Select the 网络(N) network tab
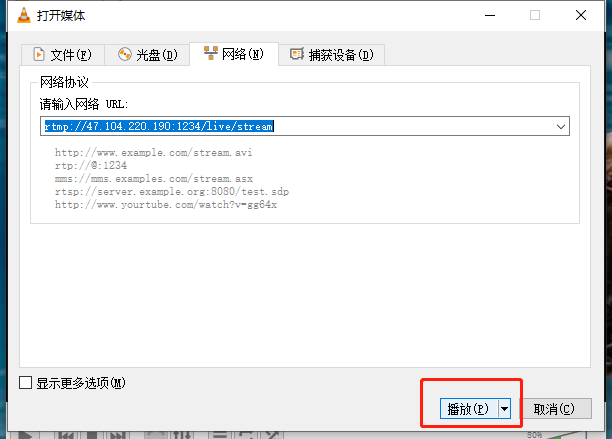The width and height of the screenshot is (612, 439). 234,54
